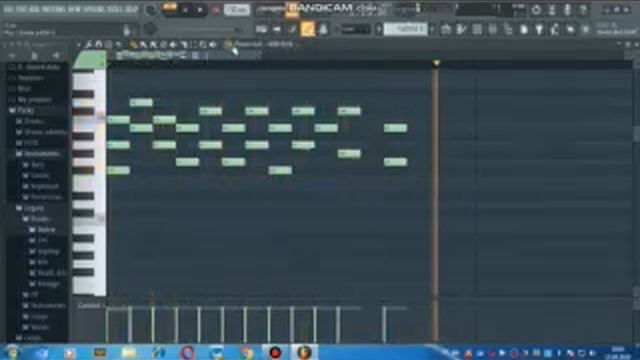
Task: Click the Play button in the transport
Action: [185, 10]
